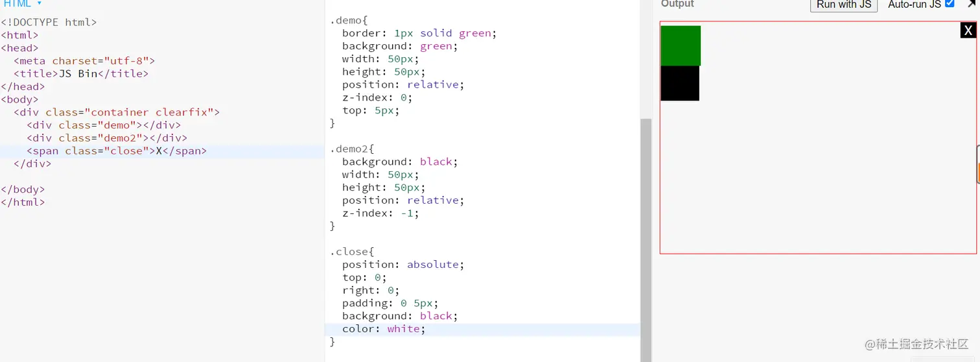Click the right: 0 line
The width and height of the screenshot is (980, 362).
coord(371,290)
